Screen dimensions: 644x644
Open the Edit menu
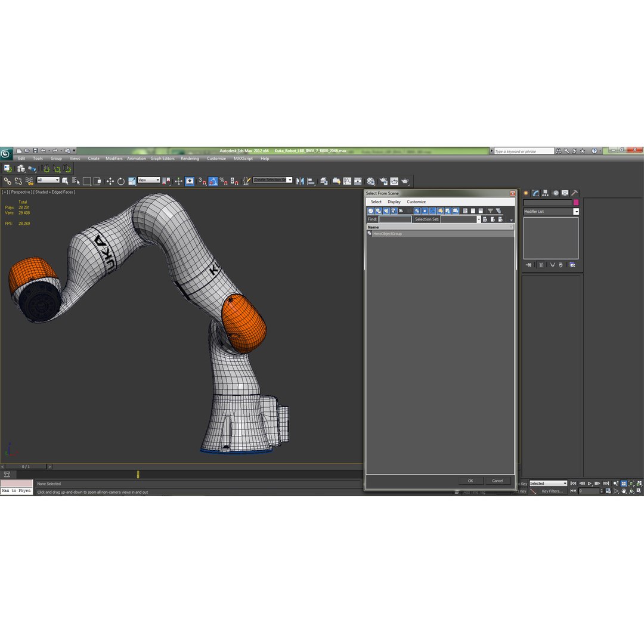point(21,159)
